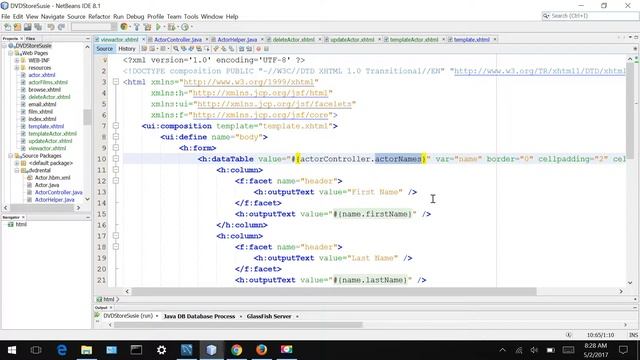Viewport: 640px width, 360px height.
Task: Collapse code fold at line 10
Action: [x=116, y=159]
